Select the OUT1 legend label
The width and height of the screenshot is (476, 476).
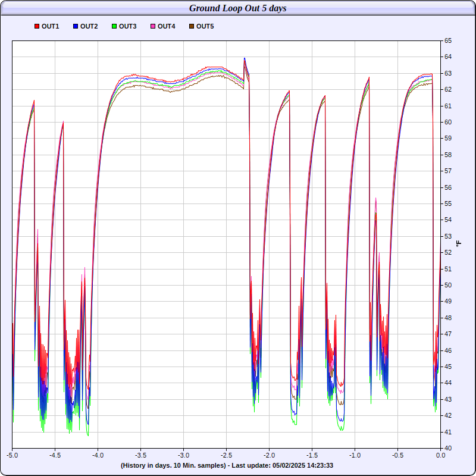(51, 26)
